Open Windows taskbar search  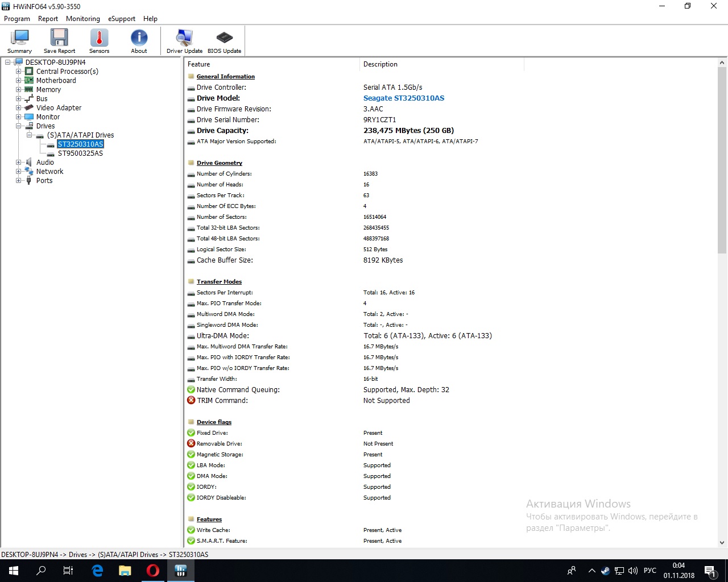click(x=41, y=571)
